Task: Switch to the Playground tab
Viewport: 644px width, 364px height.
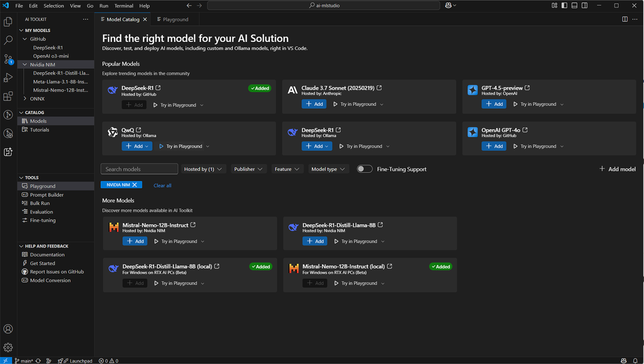Action: (x=173, y=19)
